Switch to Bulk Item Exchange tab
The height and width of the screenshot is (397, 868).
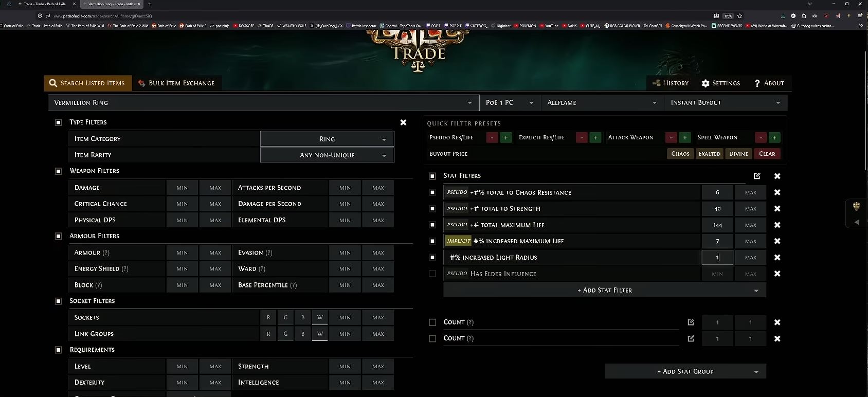[x=177, y=83]
